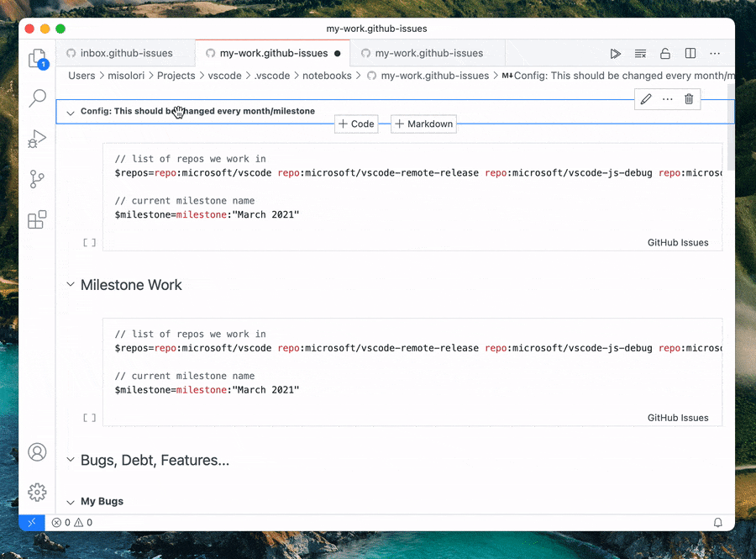756x559 pixels.
Task: Close unsaved tab via its dot indicator
Action: point(338,54)
